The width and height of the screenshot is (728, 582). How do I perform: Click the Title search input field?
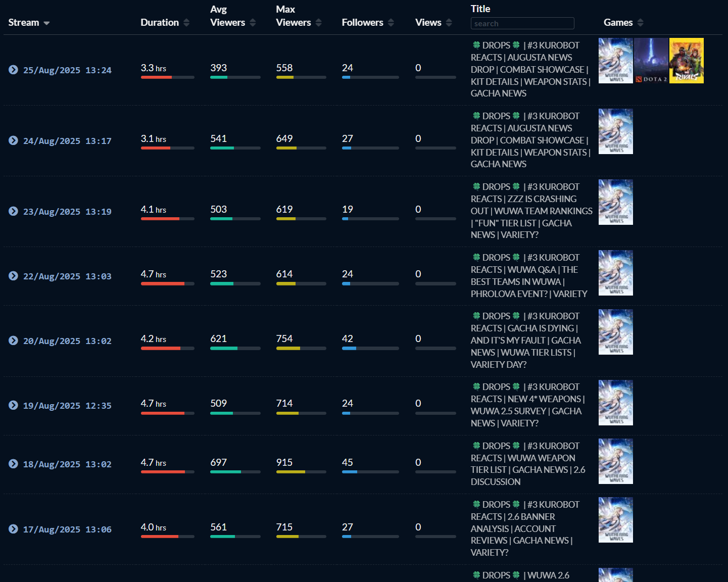[522, 23]
